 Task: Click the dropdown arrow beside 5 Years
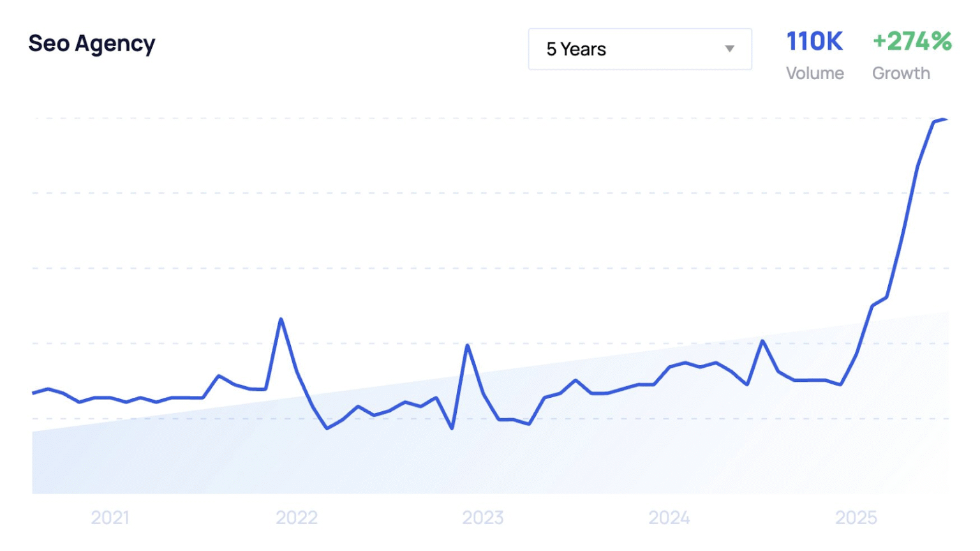(x=730, y=49)
